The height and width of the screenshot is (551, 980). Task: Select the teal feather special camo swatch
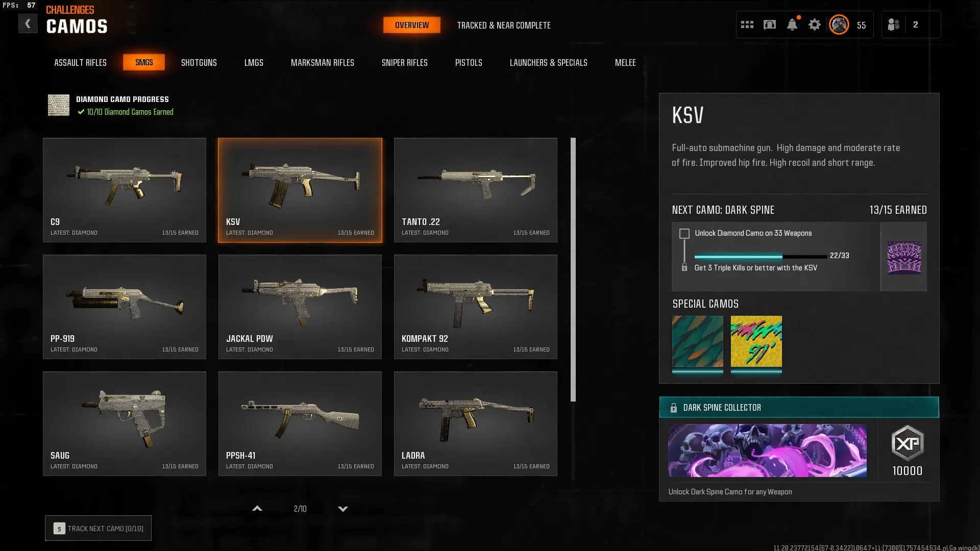(698, 341)
